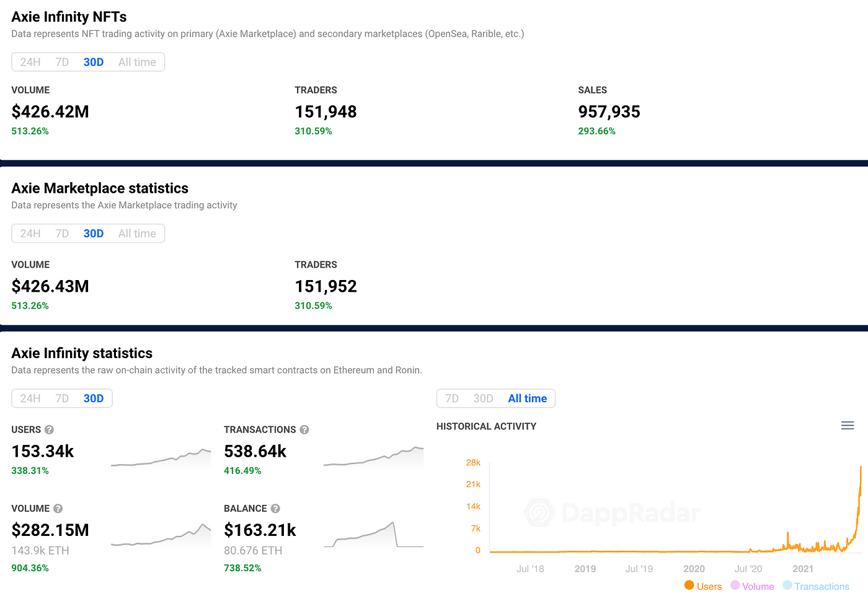Click the Axie Marketplace statistics heading
868x601 pixels.
[100, 188]
